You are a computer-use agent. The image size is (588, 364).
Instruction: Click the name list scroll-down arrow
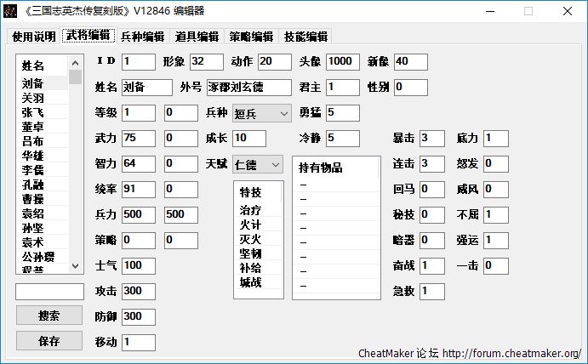coord(75,265)
